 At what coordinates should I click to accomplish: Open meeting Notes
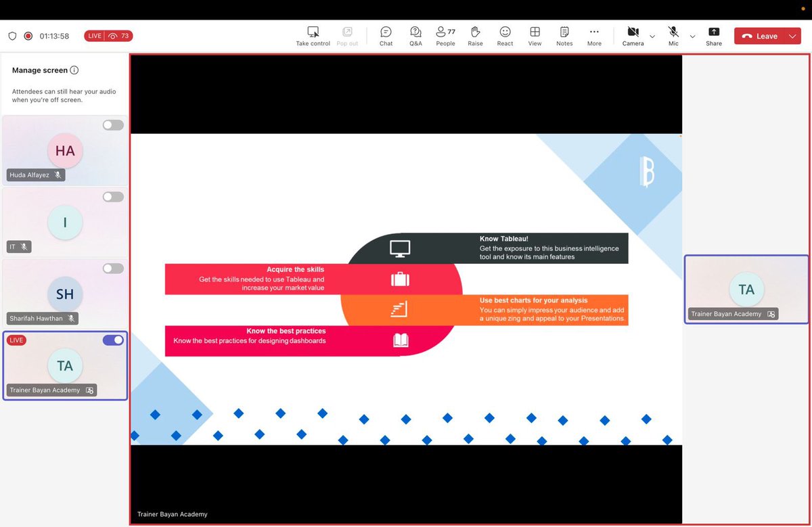pyautogui.click(x=564, y=37)
